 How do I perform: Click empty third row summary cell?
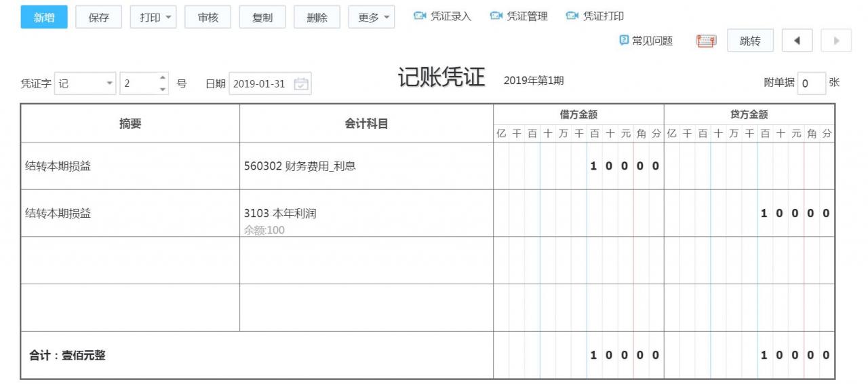(130, 261)
